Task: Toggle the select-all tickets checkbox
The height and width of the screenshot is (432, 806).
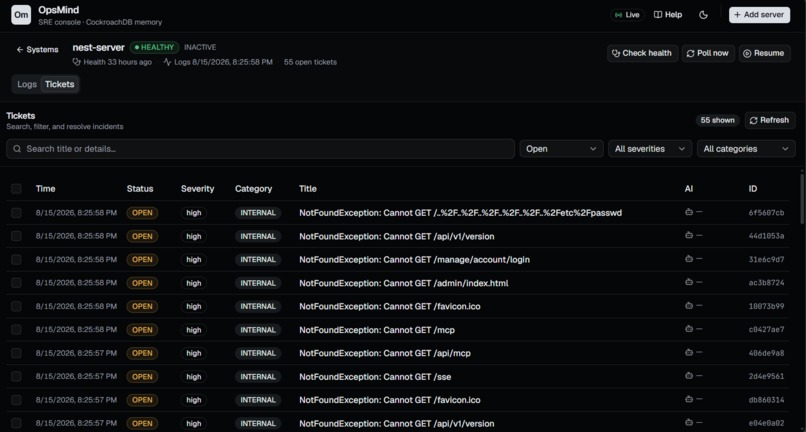Action: click(16, 189)
